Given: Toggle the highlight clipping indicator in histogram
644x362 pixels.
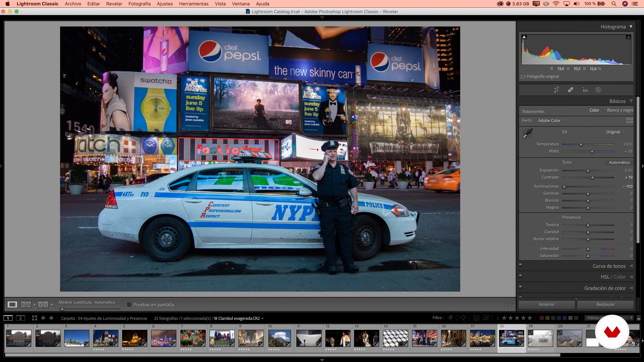Looking at the screenshot, I should [x=628, y=37].
